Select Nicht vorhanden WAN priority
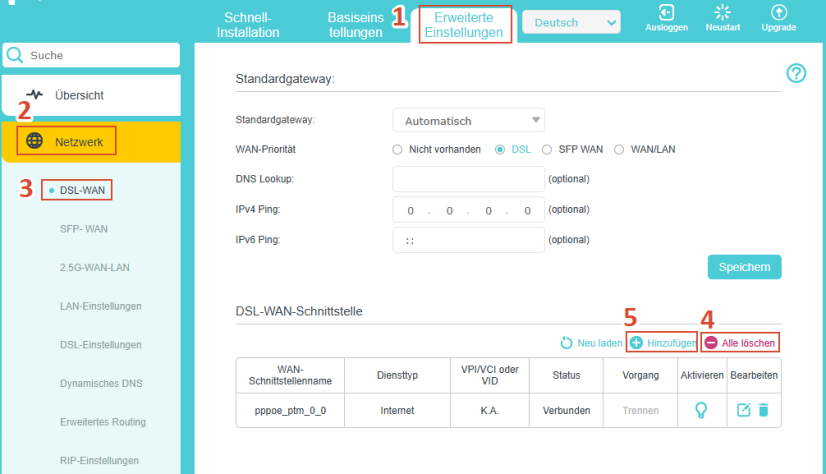Viewport: 826px width, 474px height. (x=397, y=150)
